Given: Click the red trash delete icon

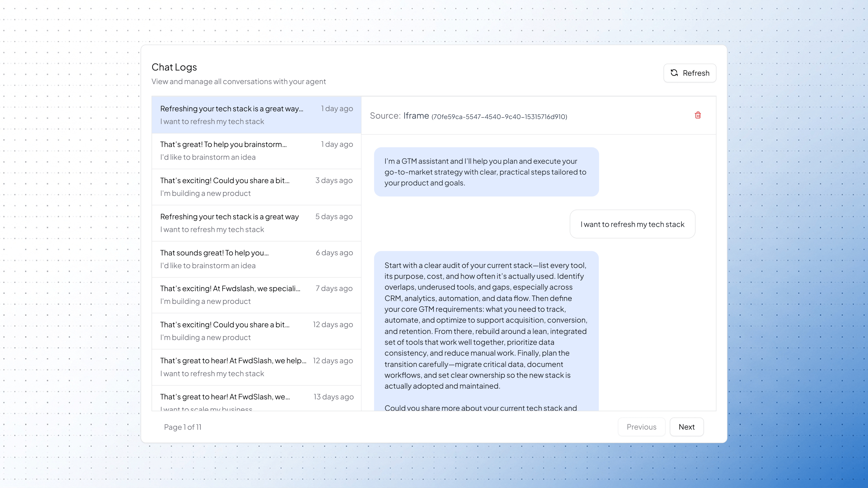Looking at the screenshot, I should 698,115.
